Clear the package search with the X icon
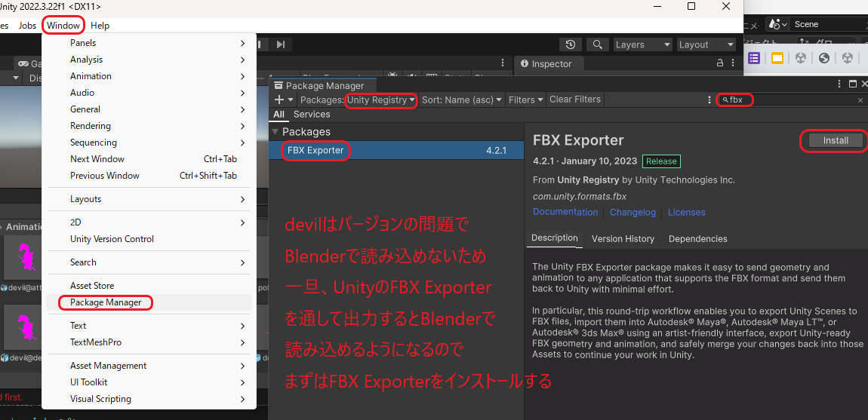 (x=860, y=100)
